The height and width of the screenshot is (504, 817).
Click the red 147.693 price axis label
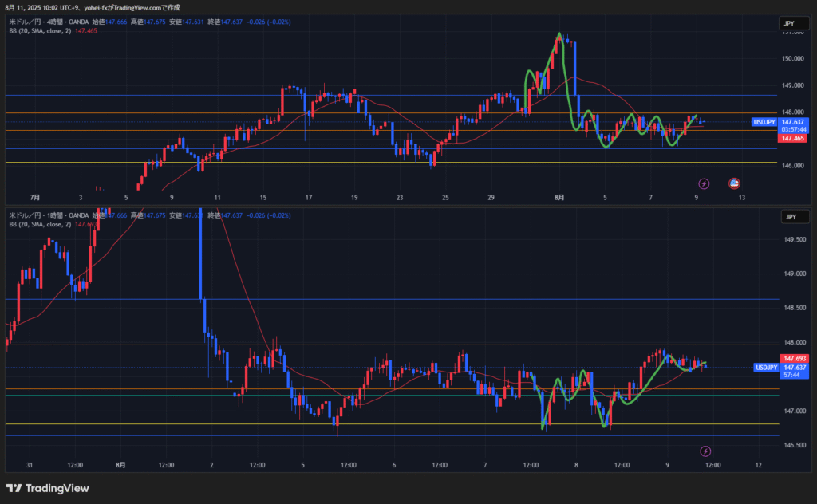coord(795,359)
